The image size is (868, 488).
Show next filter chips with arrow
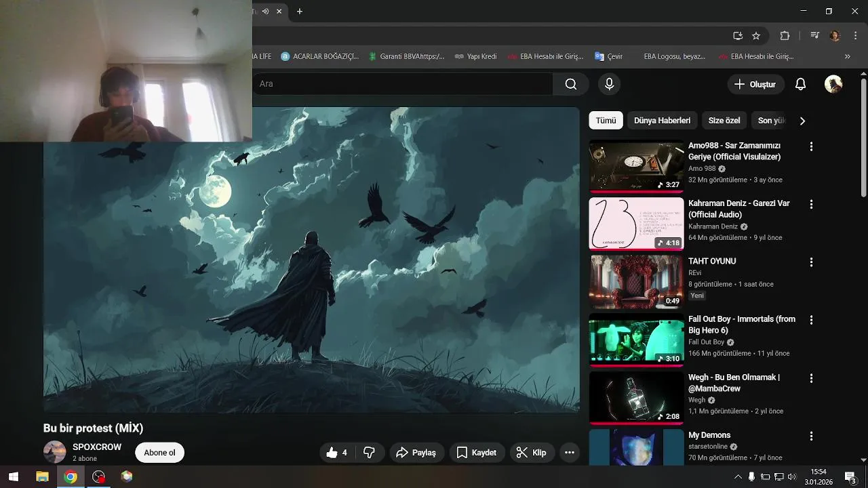pyautogui.click(x=802, y=121)
